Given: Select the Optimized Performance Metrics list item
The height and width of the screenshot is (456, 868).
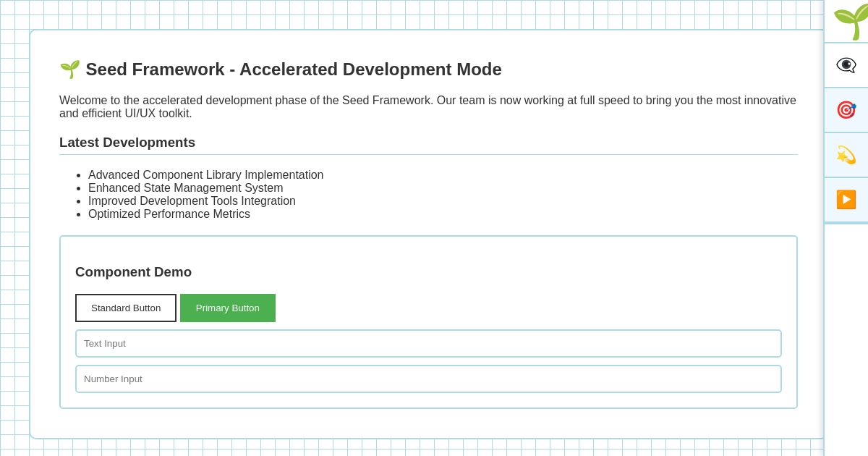Looking at the screenshot, I should pyautogui.click(x=169, y=214).
